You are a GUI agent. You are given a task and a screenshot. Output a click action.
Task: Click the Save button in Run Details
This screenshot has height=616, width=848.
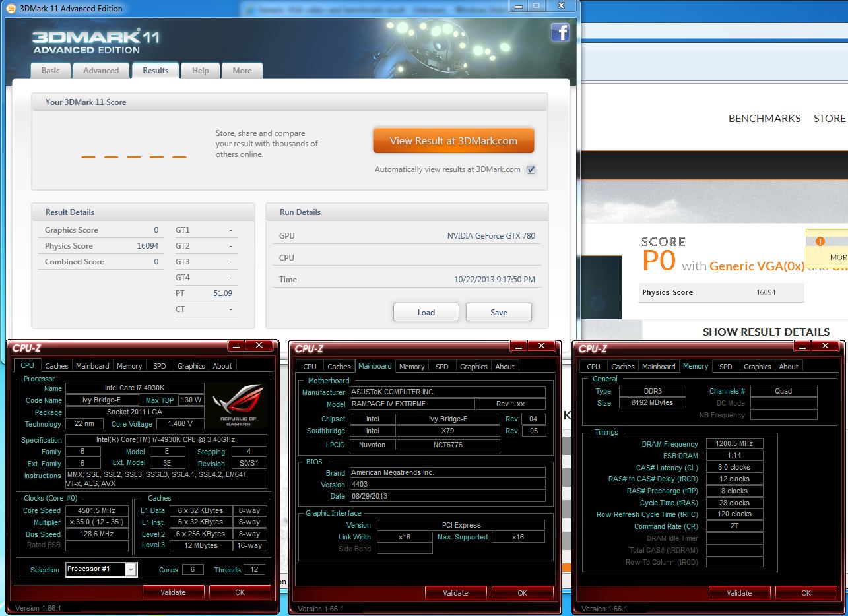[x=498, y=312]
